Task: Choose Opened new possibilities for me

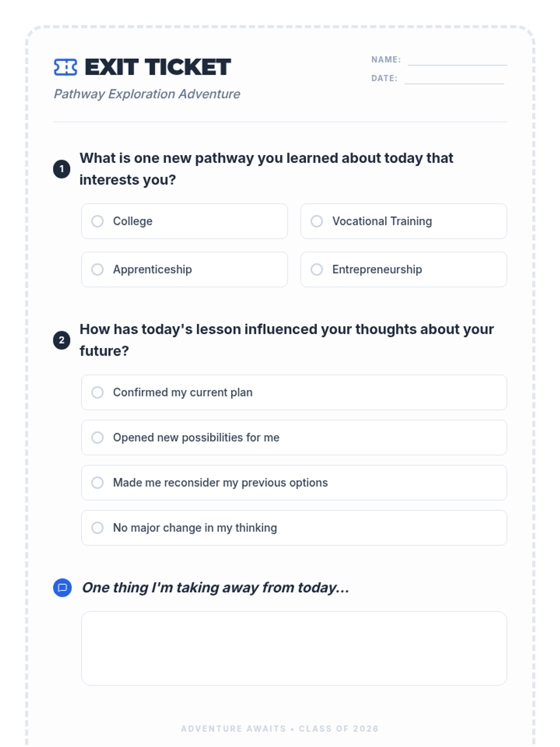Action: tap(294, 437)
